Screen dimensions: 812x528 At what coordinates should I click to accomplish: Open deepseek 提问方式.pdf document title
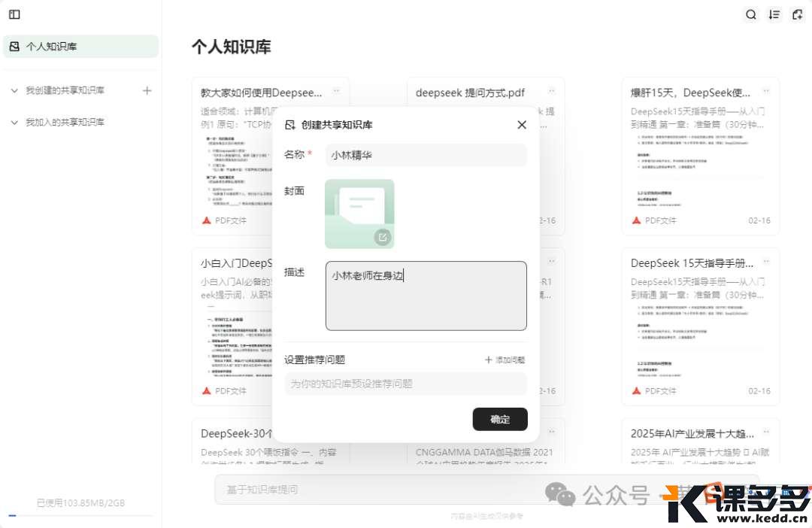pos(470,93)
